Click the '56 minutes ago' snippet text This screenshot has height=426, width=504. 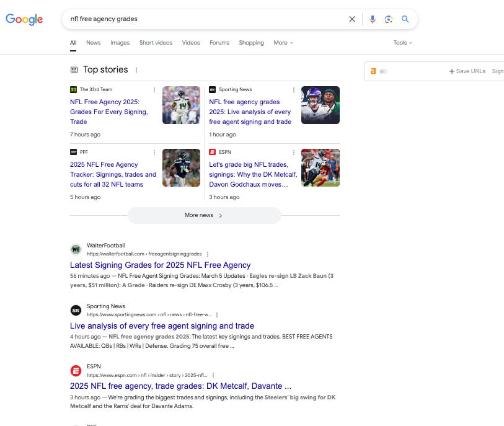[x=90, y=276]
